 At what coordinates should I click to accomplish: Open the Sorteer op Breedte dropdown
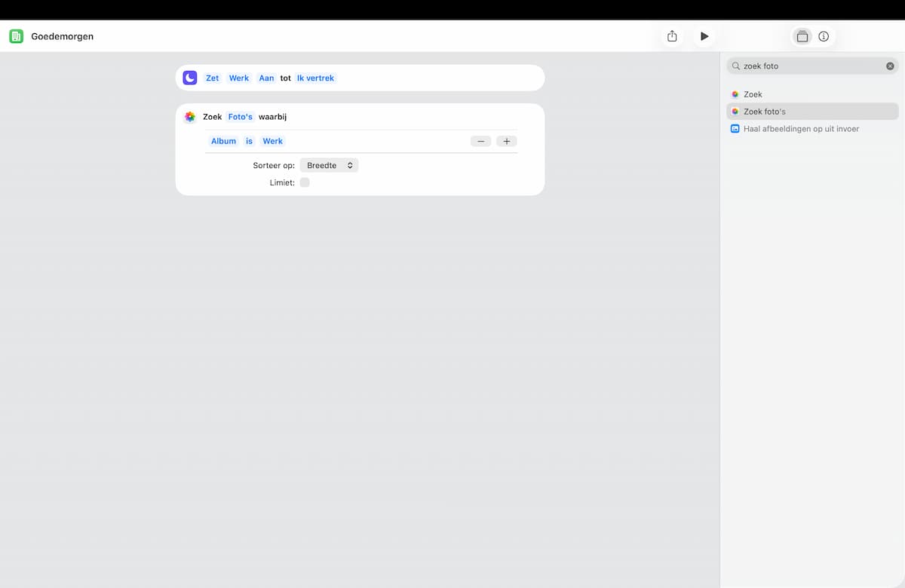pyautogui.click(x=329, y=165)
